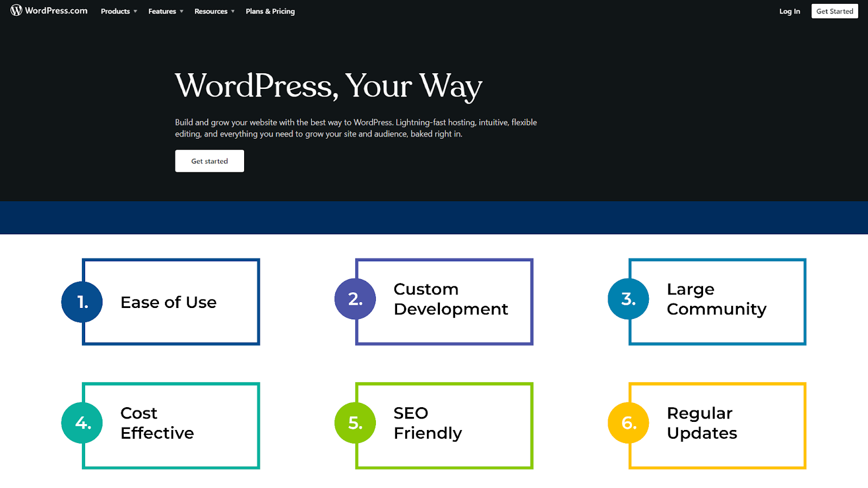Expand the Resources dropdown arrow
Screen dimensions: 868x488
(x=233, y=11)
